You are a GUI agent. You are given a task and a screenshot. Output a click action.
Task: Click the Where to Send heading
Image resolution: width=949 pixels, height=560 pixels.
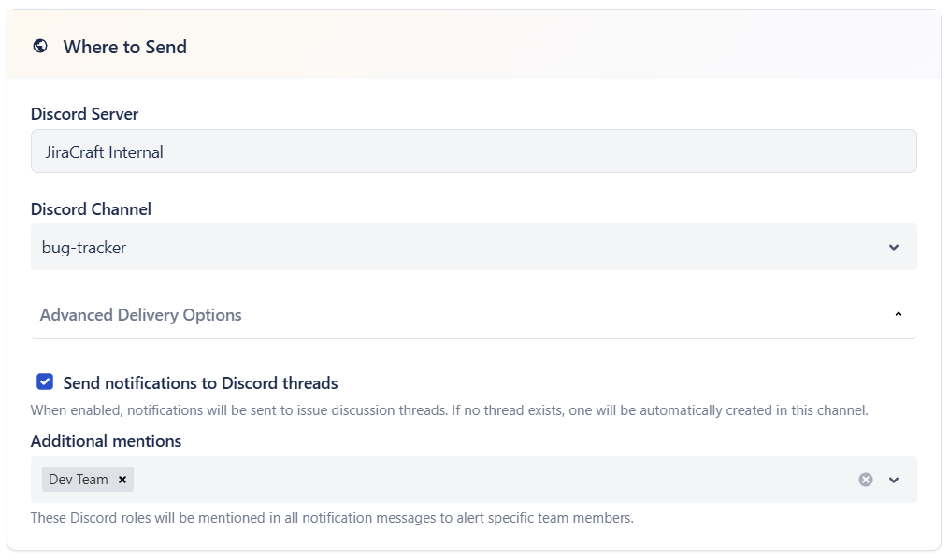click(125, 47)
